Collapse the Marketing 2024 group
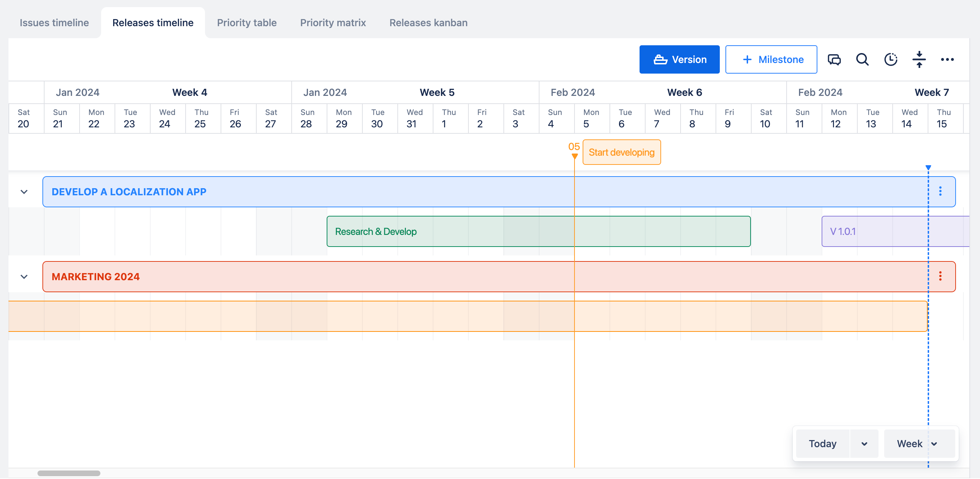Image resolution: width=980 pixels, height=479 pixels. [24, 277]
